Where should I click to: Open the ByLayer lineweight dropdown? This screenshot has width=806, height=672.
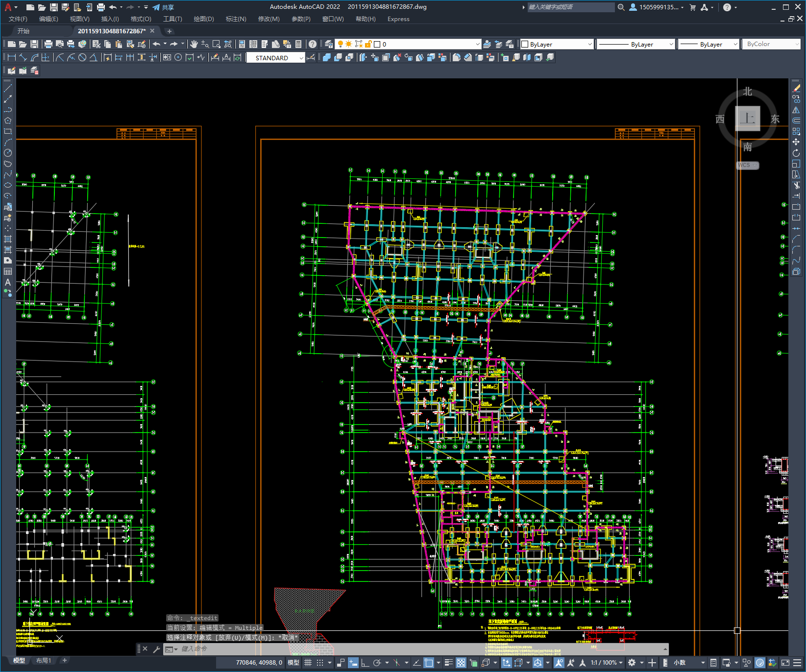coord(708,44)
